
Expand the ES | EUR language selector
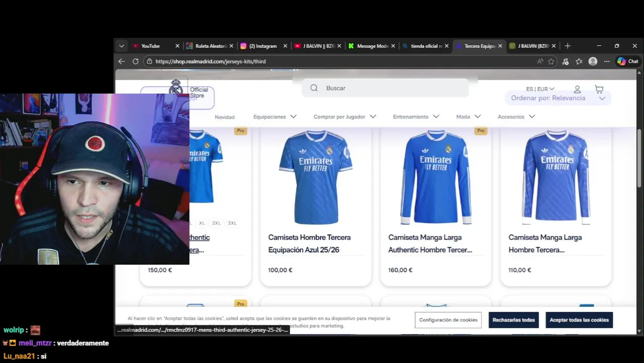[x=540, y=89]
